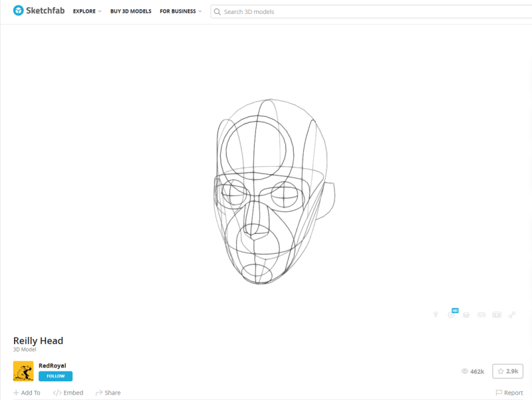The width and height of the screenshot is (532, 400).
Task: Expand the For Business dropdown
Action: pyautogui.click(x=180, y=12)
